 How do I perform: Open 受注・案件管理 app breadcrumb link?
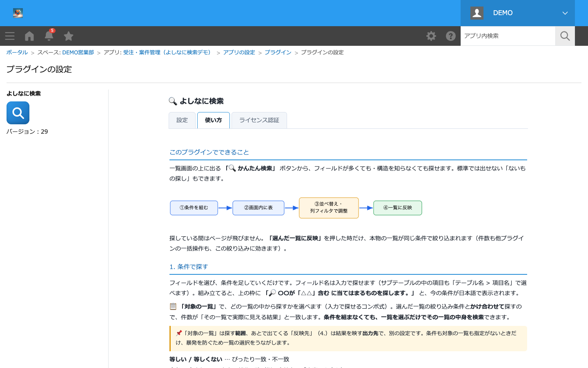tap(167, 52)
